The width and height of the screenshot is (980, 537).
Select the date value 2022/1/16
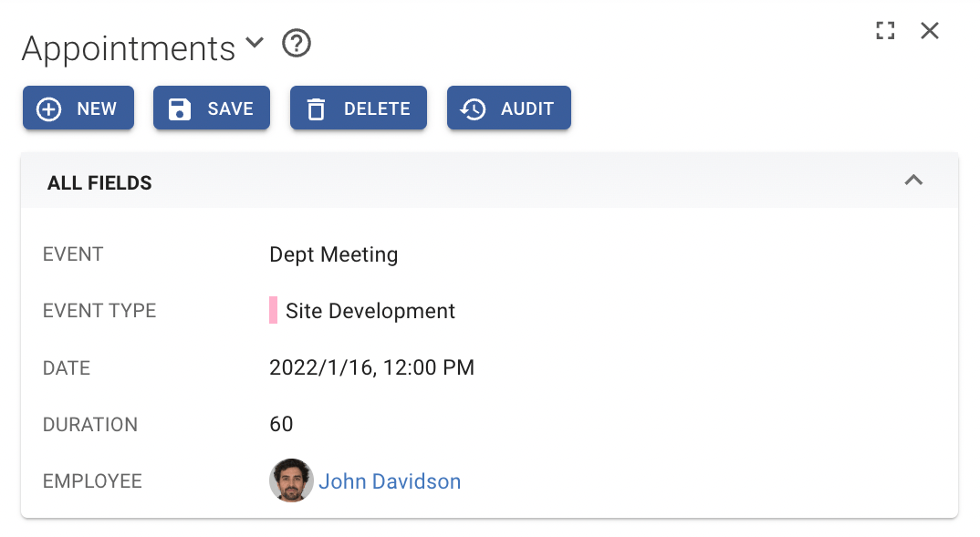[x=371, y=367]
